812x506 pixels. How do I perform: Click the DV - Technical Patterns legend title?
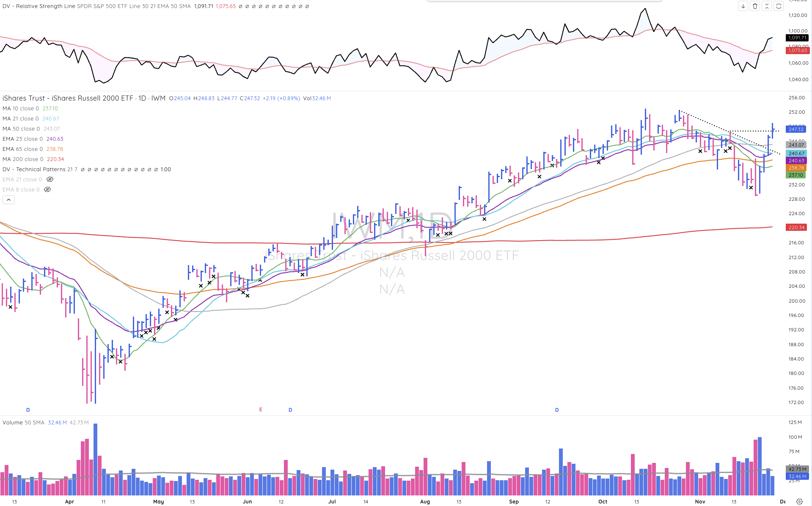pyautogui.click(x=33, y=169)
